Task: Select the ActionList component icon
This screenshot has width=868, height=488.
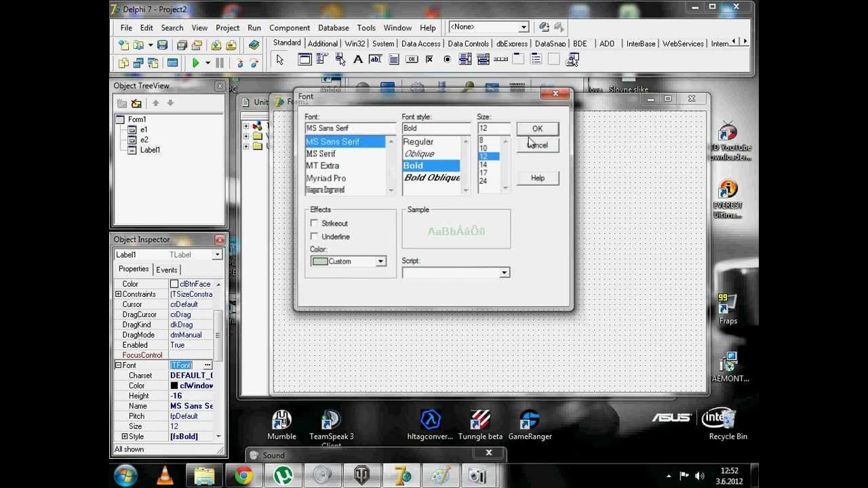Action: 572,60
